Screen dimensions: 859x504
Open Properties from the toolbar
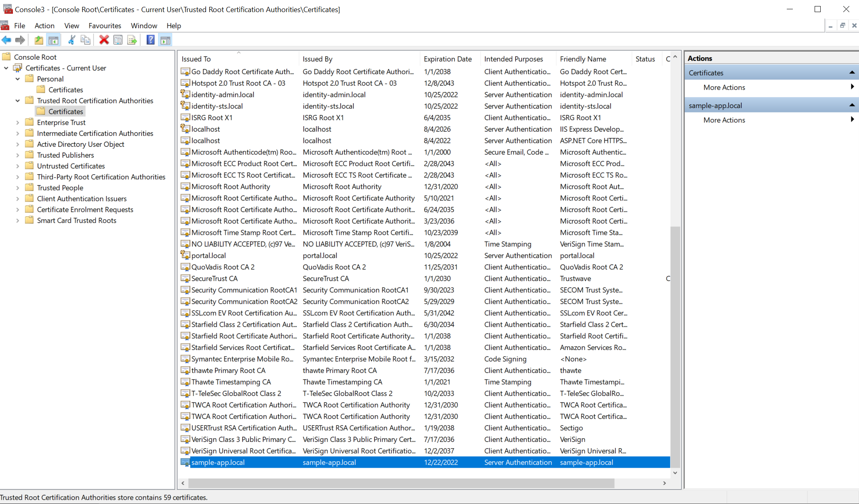118,40
